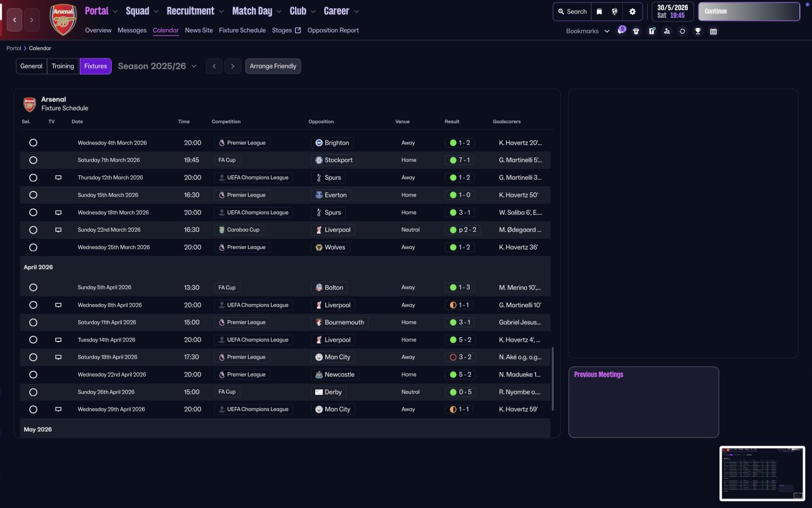Switch to the Training calendar tab

point(63,66)
